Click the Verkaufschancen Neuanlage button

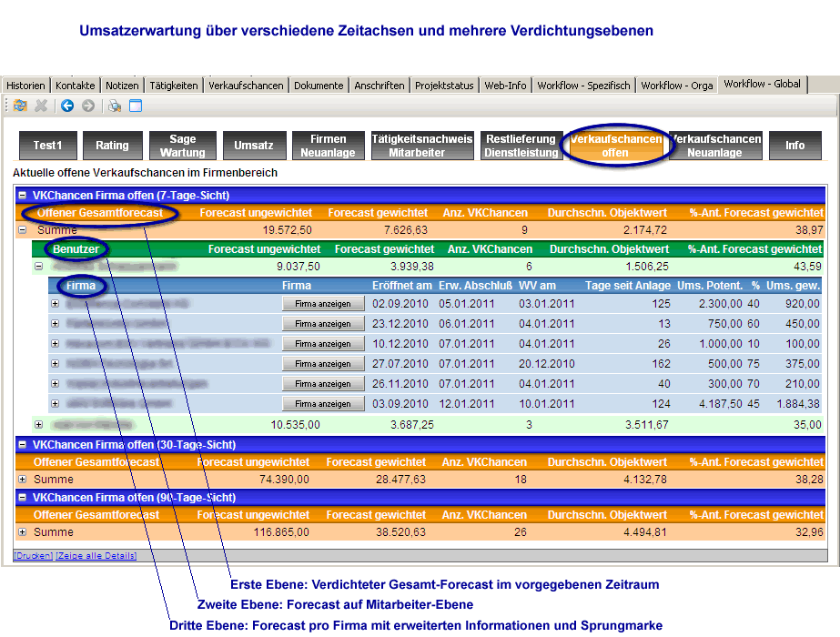coord(715,146)
